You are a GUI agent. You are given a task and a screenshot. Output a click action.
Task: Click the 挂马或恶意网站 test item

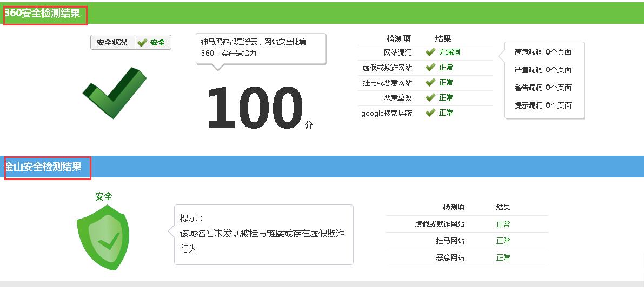(387, 83)
